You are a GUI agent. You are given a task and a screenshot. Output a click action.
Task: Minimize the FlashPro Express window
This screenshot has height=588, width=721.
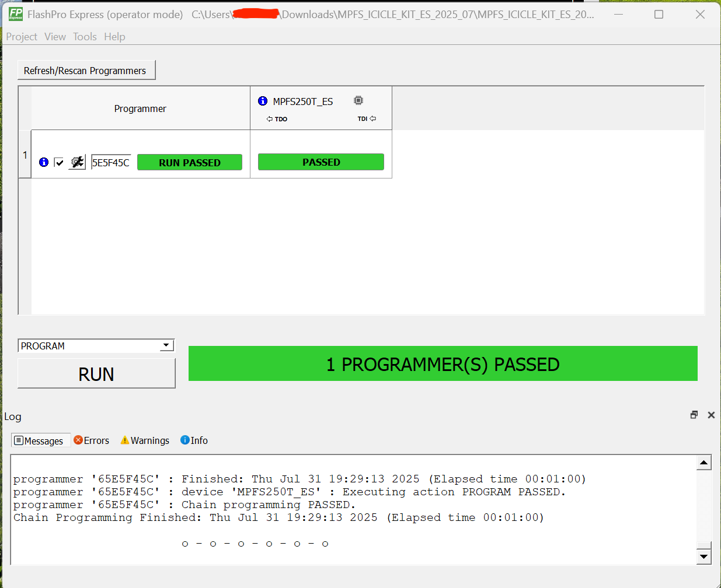(618, 14)
